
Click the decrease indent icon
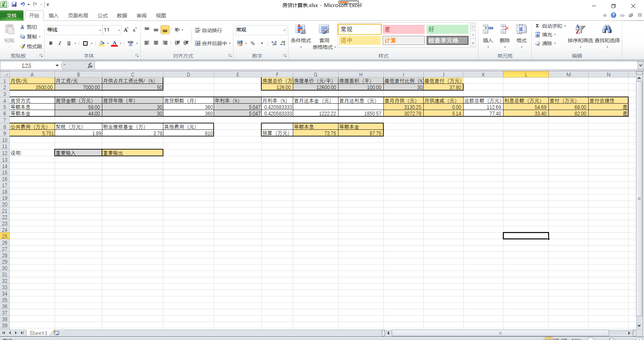[x=177, y=43]
